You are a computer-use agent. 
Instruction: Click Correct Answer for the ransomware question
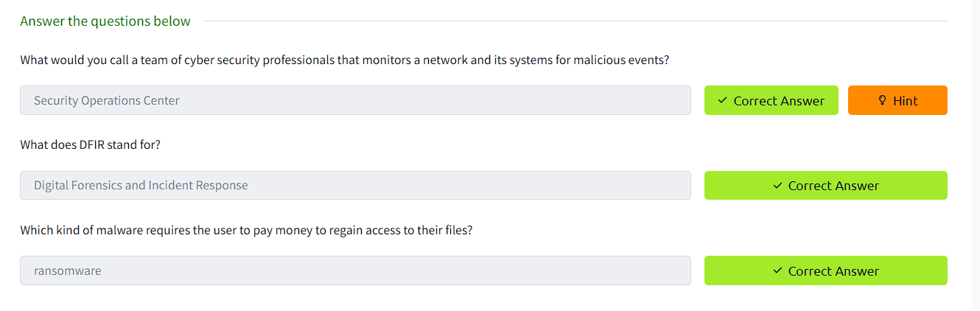[x=826, y=270]
